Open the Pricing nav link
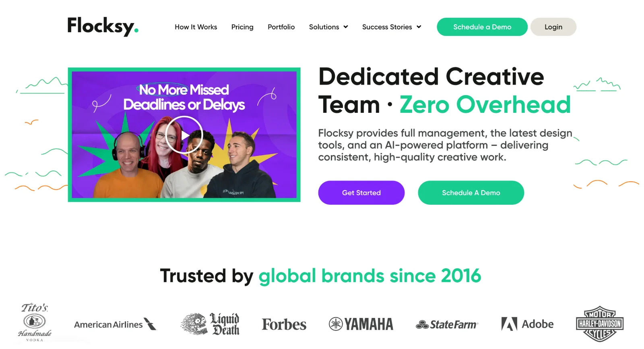The height and width of the screenshot is (349, 644). click(x=242, y=27)
